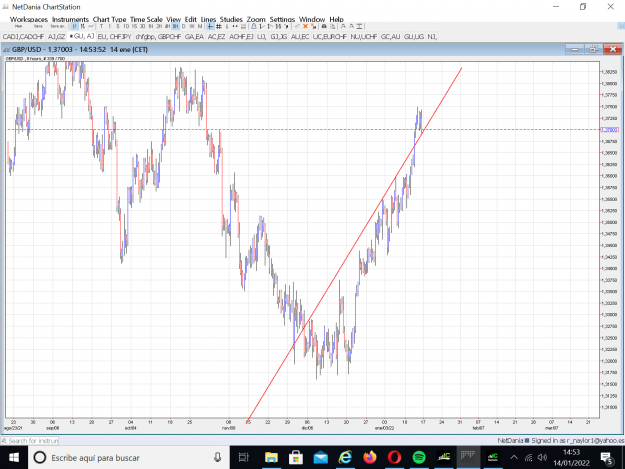This screenshot has width=625, height=469.
Task: Click the Windows taskbar search box
Action: pyautogui.click(x=128, y=457)
